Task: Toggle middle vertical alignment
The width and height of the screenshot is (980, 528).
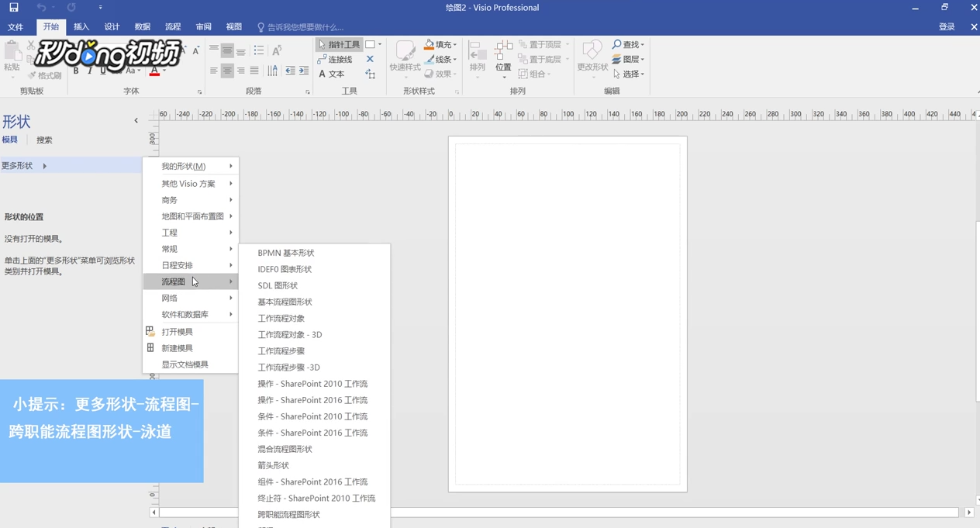Action: coord(227,50)
